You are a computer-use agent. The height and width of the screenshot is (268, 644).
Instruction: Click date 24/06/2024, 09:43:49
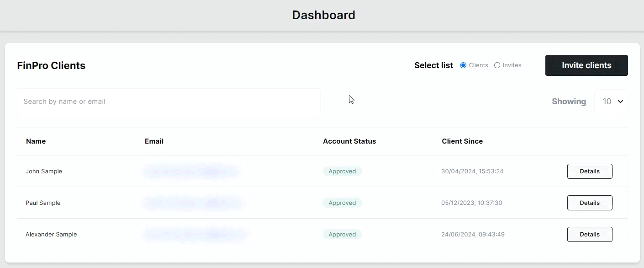click(x=473, y=235)
